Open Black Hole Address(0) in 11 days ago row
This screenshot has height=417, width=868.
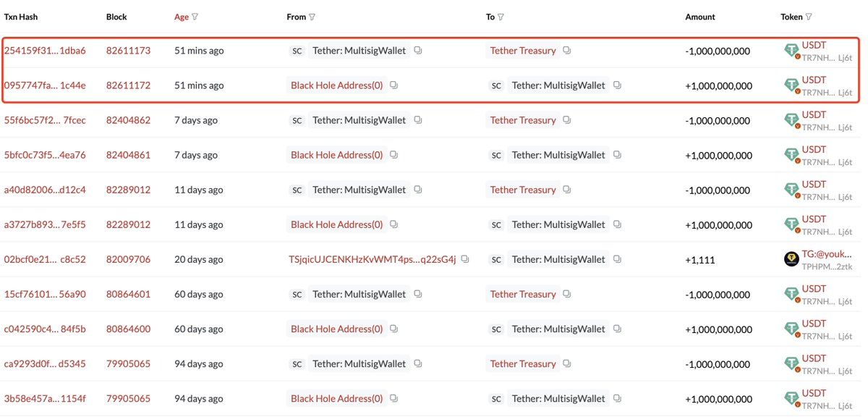(336, 224)
